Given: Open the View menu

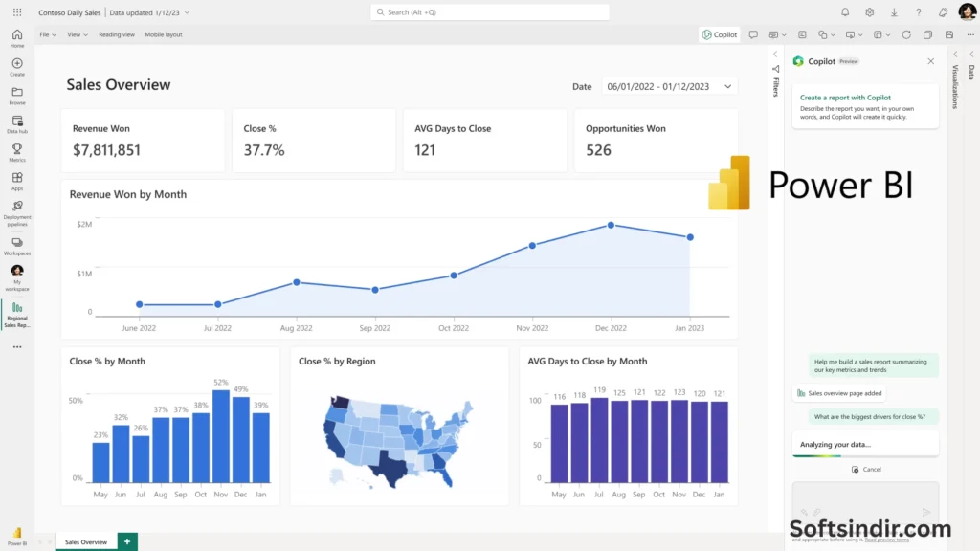Looking at the screenshot, I should 78,34.
